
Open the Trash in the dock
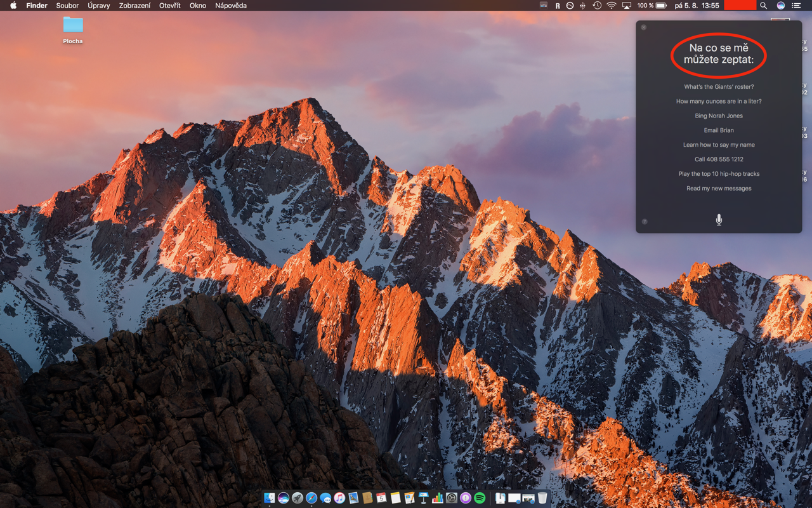tap(542, 498)
